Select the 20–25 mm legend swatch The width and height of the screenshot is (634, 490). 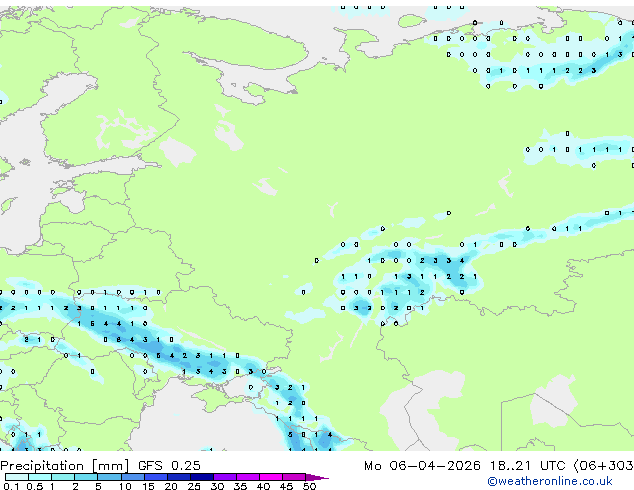point(178,477)
